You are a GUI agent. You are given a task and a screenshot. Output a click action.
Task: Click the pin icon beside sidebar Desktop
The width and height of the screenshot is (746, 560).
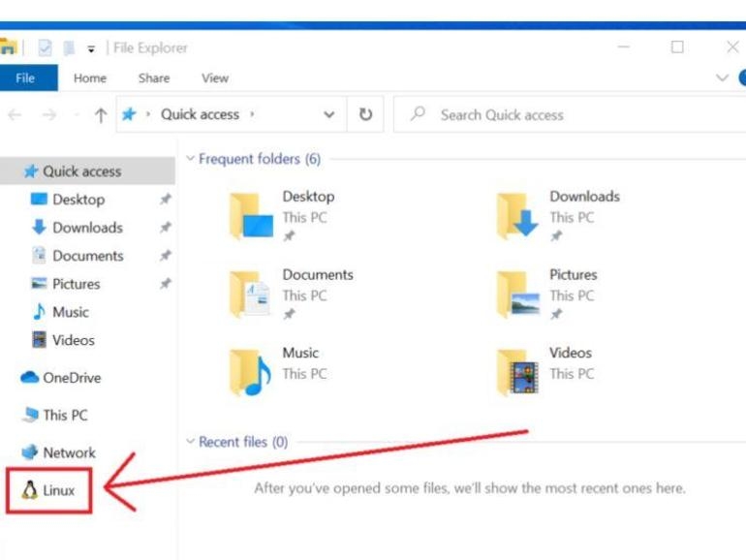pos(165,199)
